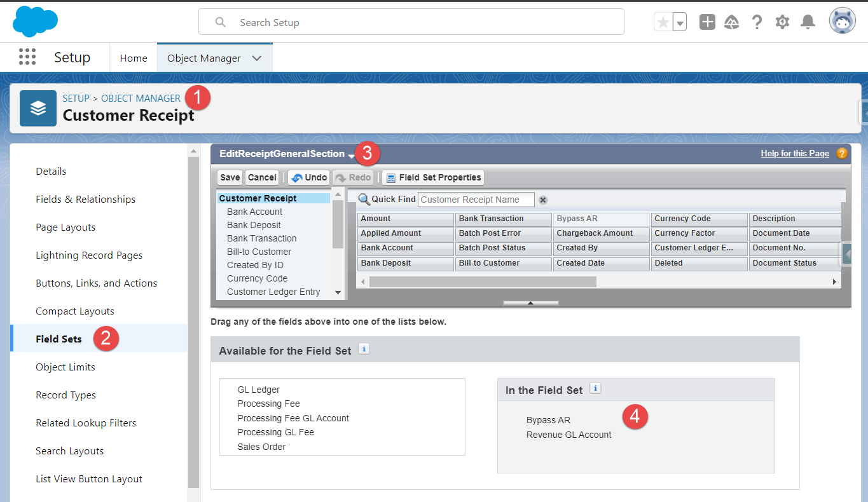
Task: Follow the OBJECT MANAGER breadcrumb link
Action: (141, 98)
